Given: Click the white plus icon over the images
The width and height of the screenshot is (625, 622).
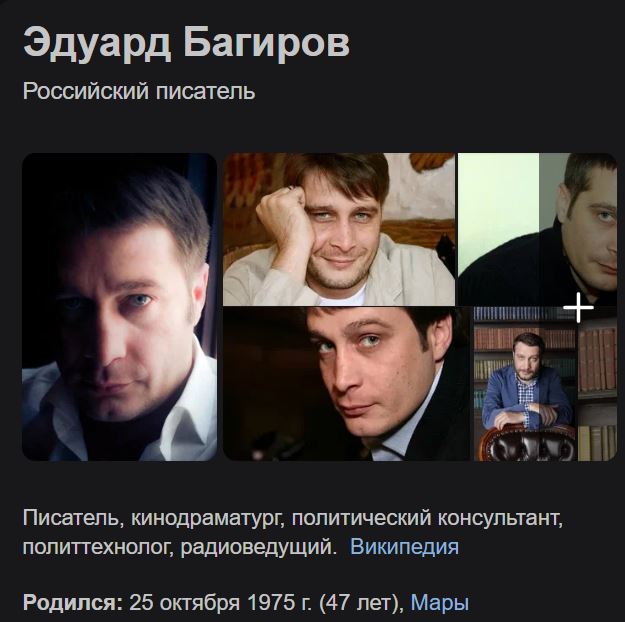Looking at the screenshot, I should [x=578, y=307].
